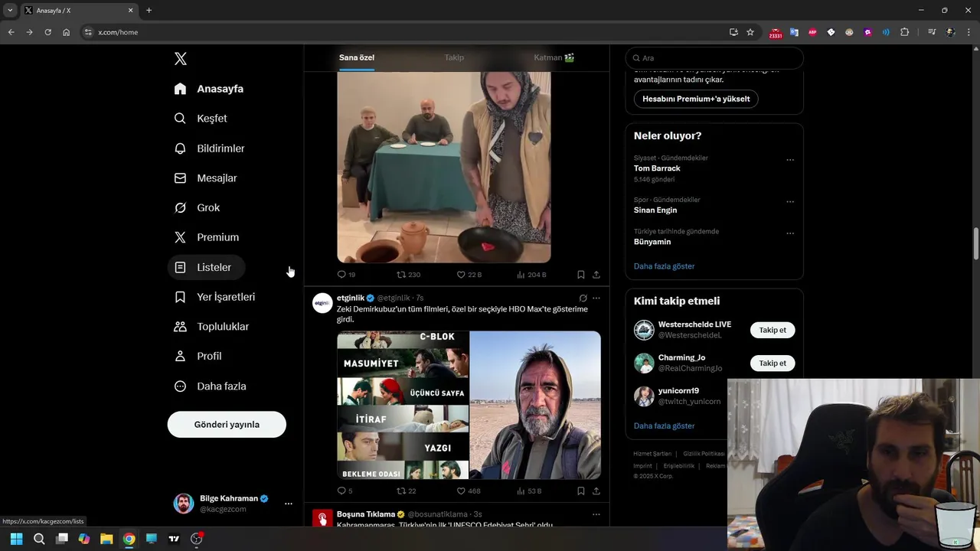Click the Ara search field

[714, 58]
